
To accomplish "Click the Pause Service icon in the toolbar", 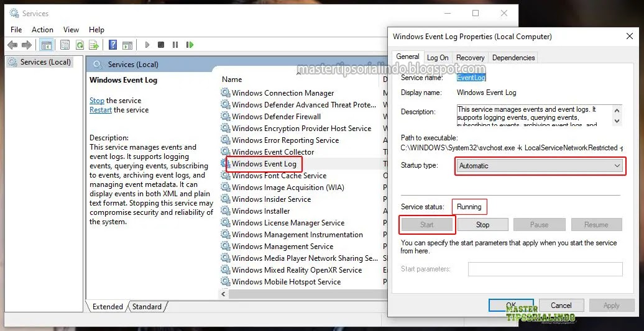I will point(175,45).
